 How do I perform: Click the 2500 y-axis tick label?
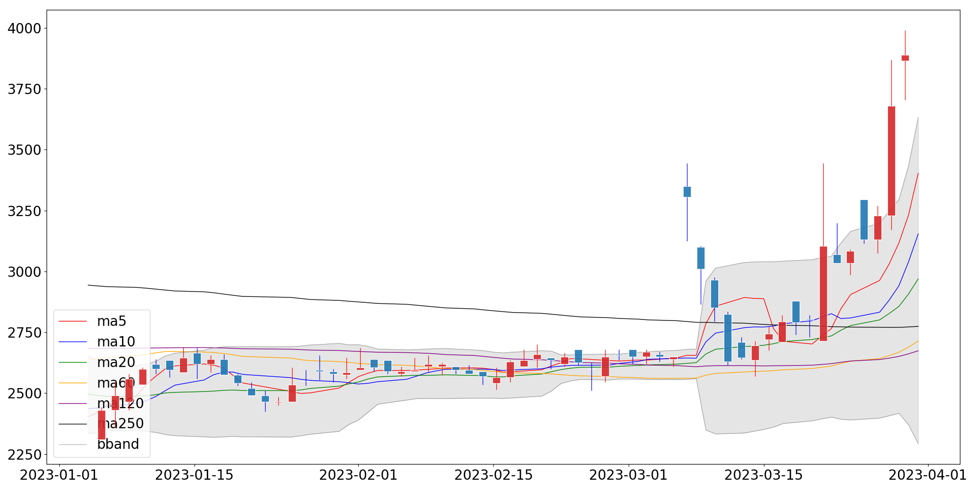coord(24,393)
